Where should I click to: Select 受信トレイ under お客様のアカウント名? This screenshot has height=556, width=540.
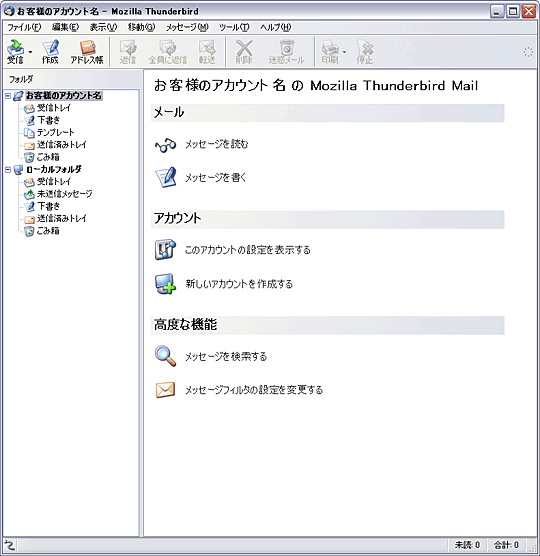tap(54, 108)
